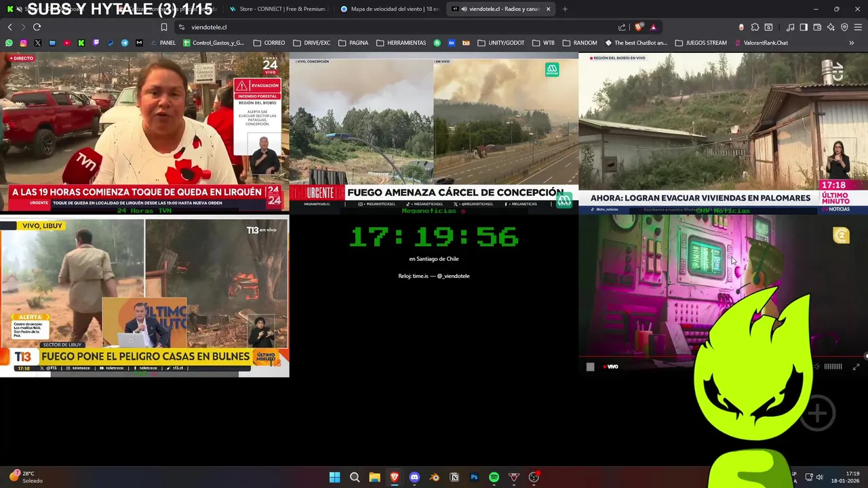The width and height of the screenshot is (868, 488).
Task: Open Discord from taskbar
Action: 414,477
